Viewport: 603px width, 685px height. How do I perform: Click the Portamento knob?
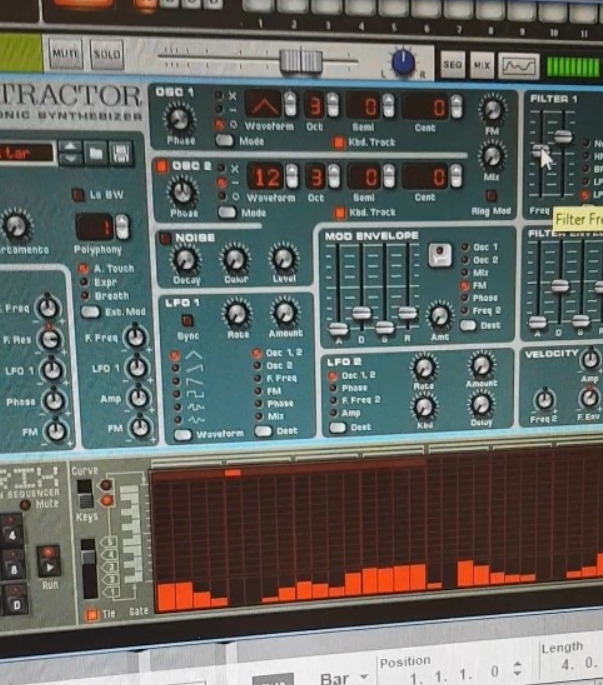coord(17,226)
